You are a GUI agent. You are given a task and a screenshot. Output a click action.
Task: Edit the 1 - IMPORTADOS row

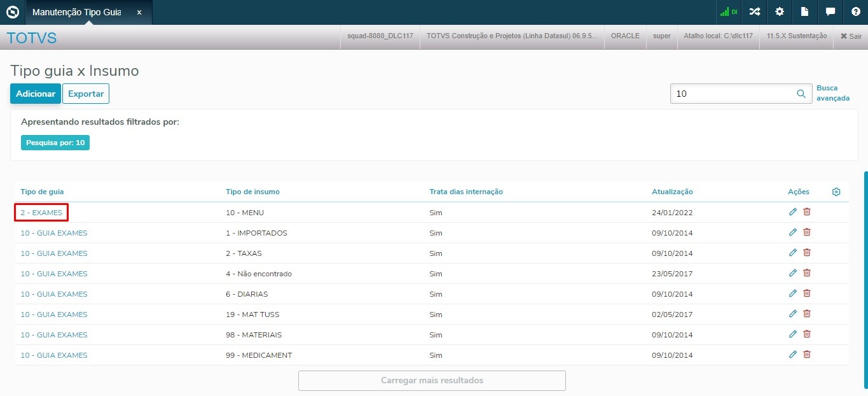792,232
